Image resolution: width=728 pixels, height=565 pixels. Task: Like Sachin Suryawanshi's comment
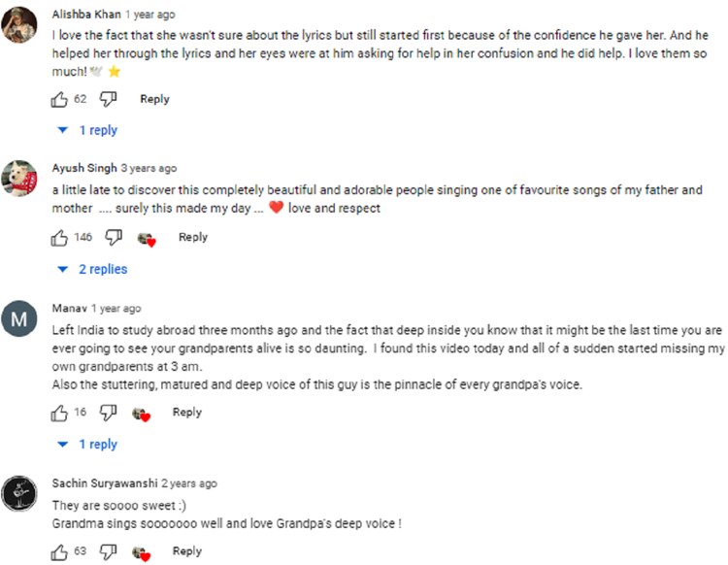[x=60, y=551]
